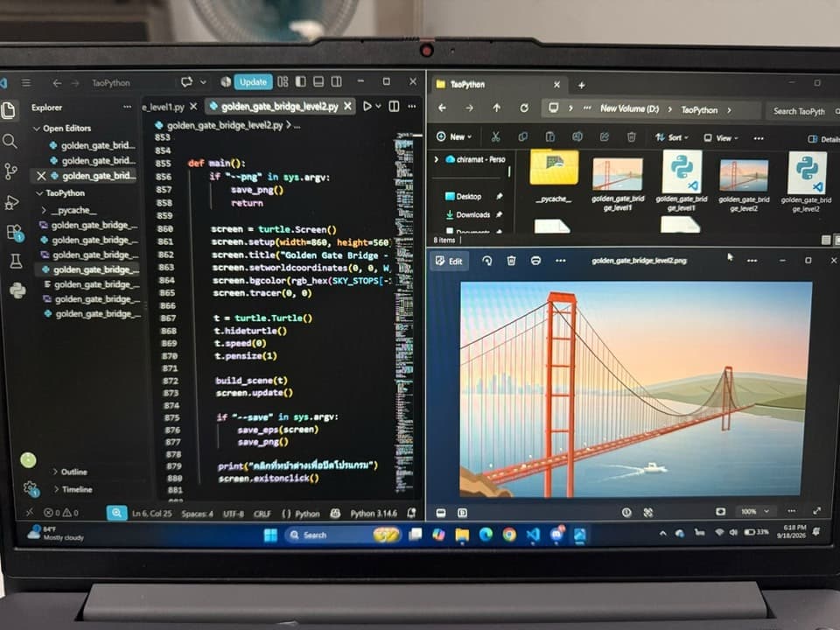Toggle the VS Code secondary side bar
The height and width of the screenshot is (630, 840).
[x=336, y=81]
